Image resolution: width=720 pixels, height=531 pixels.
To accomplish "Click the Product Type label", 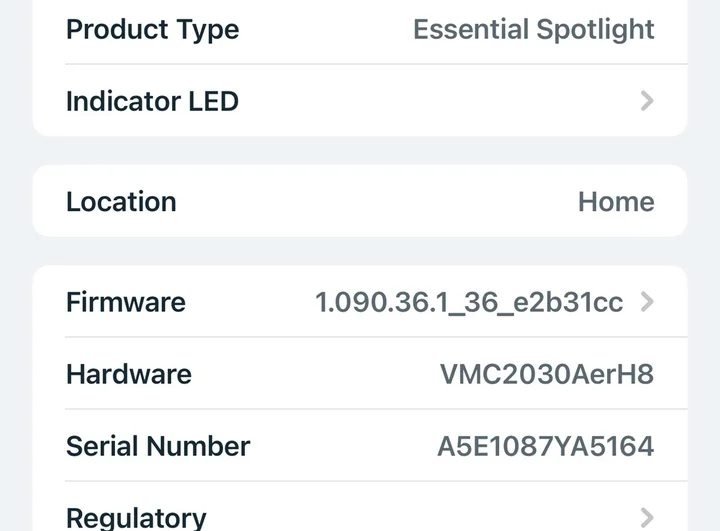I will (x=152, y=29).
